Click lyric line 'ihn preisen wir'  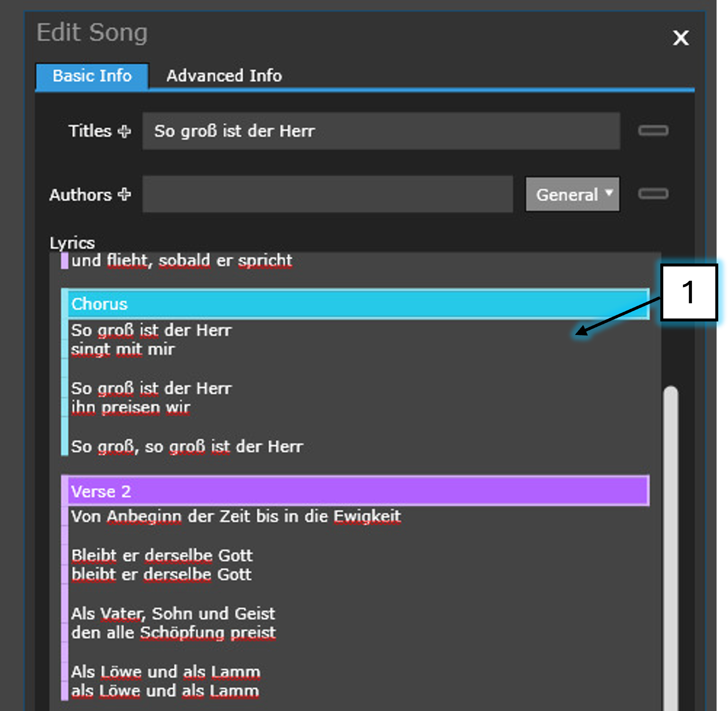tap(131, 407)
